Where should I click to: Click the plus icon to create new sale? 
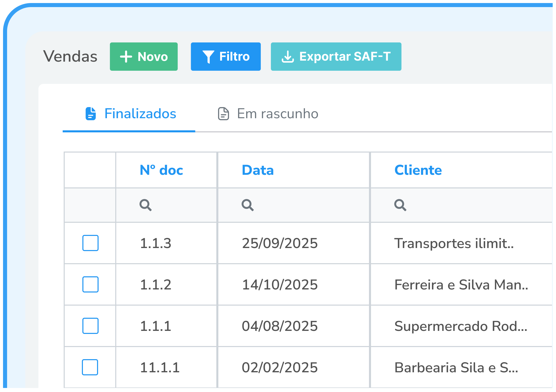coord(126,57)
